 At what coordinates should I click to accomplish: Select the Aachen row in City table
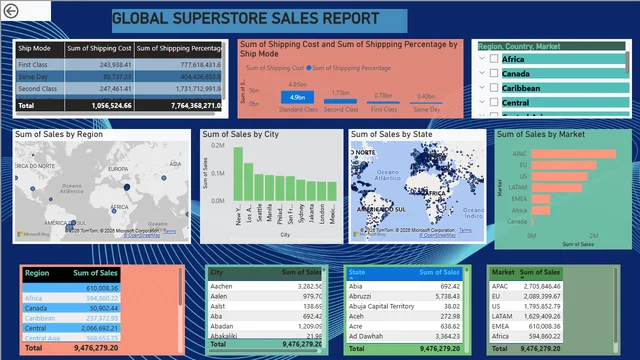tap(265, 287)
